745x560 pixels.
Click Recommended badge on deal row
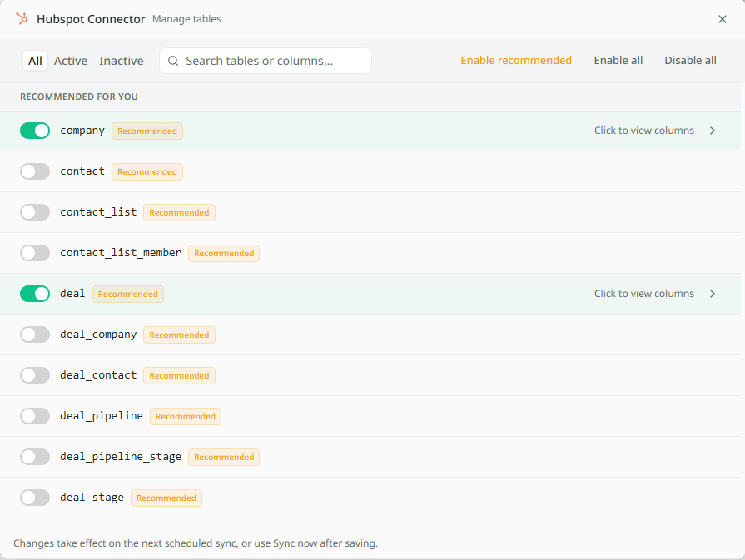click(x=128, y=294)
